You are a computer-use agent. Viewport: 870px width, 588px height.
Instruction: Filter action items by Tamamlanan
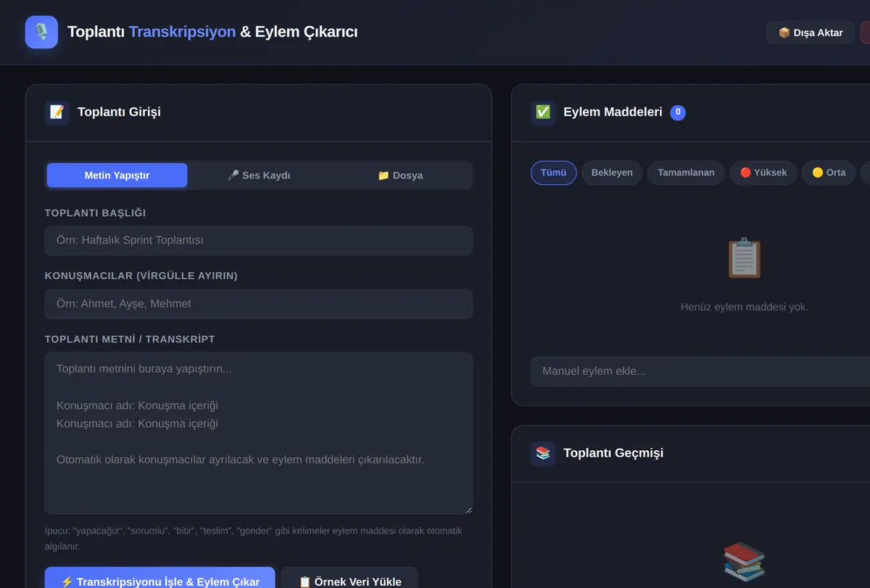pyautogui.click(x=686, y=173)
